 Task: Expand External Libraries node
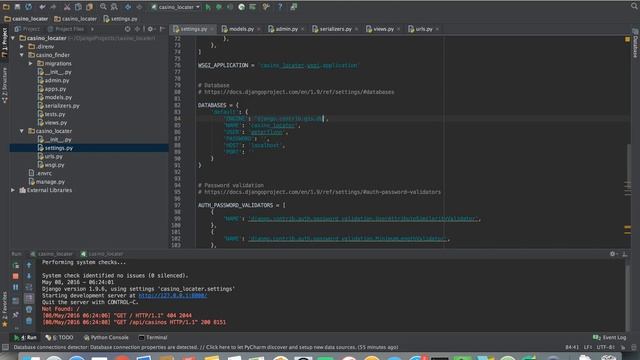click(x=13, y=190)
